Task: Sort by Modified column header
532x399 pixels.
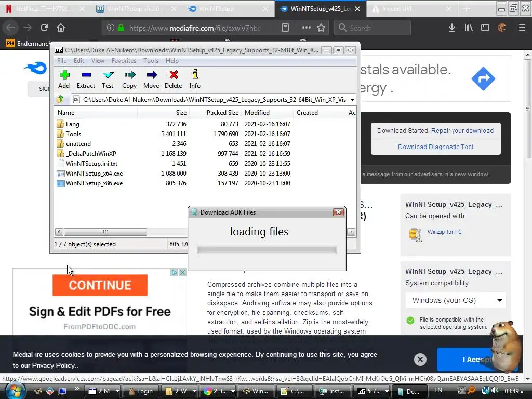Action: pyautogui.click(x=267, y=113)
